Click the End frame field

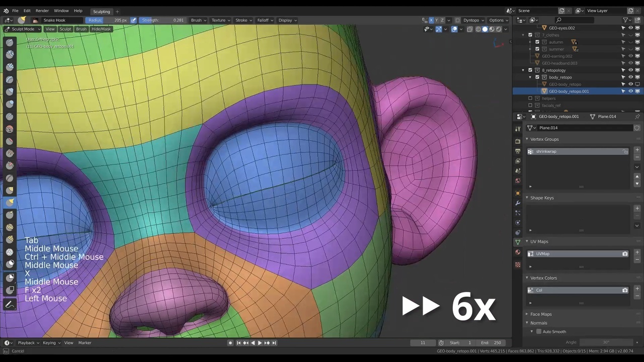[492, 343]
